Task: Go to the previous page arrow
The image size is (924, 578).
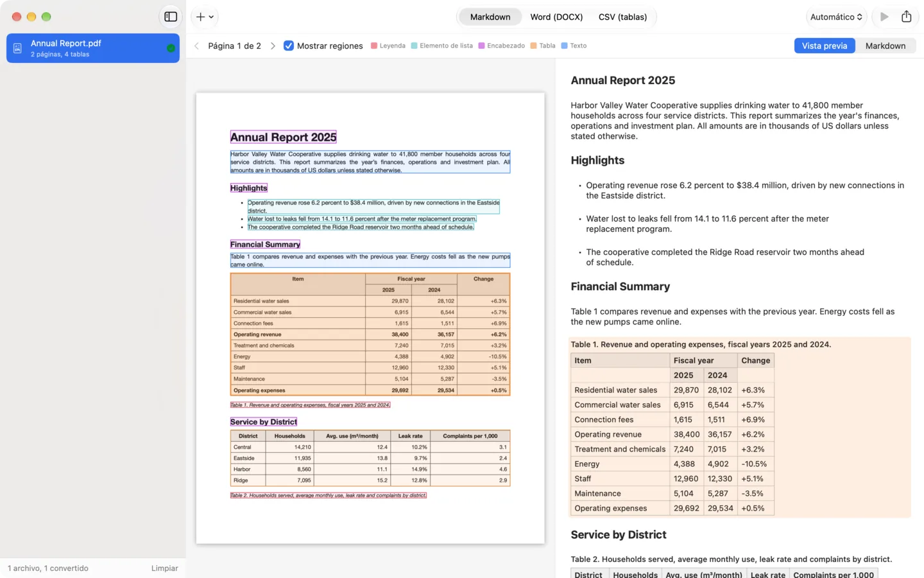Action: [197, 46]
